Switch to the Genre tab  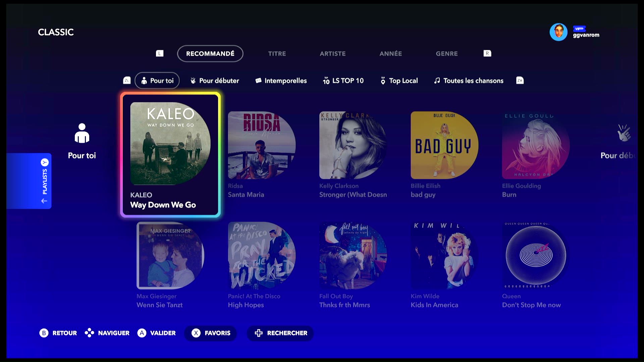coord(446,54)
